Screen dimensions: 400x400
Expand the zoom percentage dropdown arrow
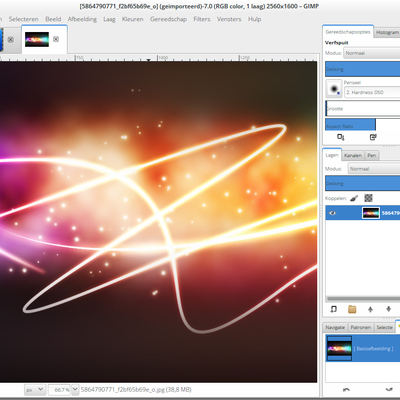[x=75, y=389]
